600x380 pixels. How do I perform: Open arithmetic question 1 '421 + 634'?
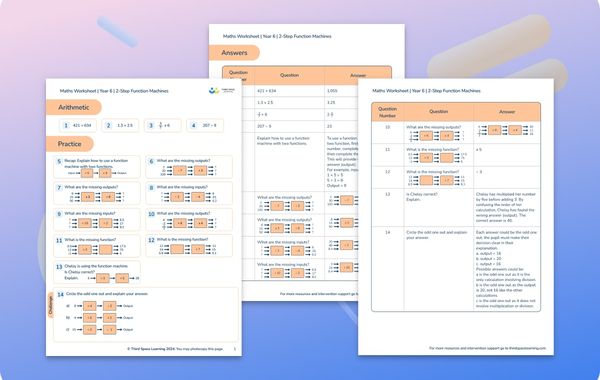coord(78,126)
